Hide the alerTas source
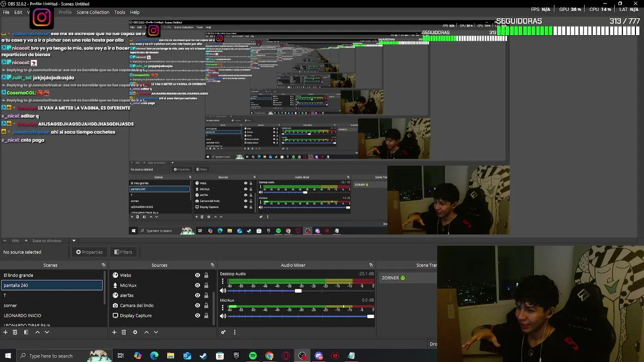The width and height of the screenshot is (644, 362). tap(197, 296)
